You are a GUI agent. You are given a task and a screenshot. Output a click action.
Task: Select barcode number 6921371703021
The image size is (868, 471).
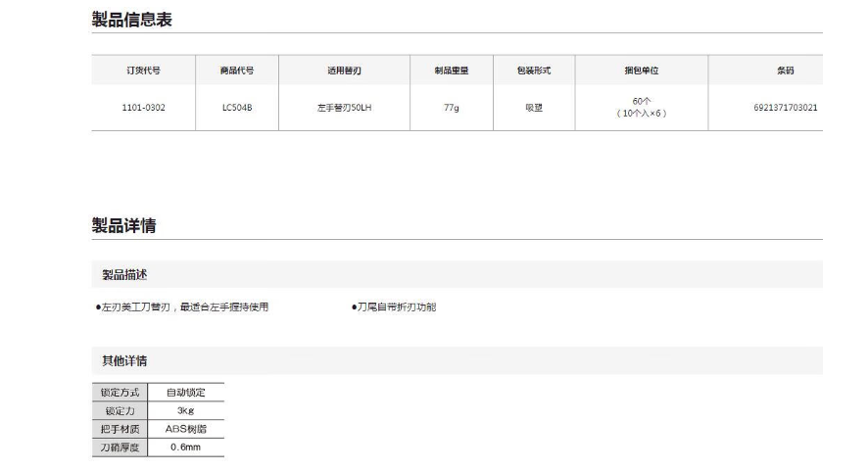point(785,107)
